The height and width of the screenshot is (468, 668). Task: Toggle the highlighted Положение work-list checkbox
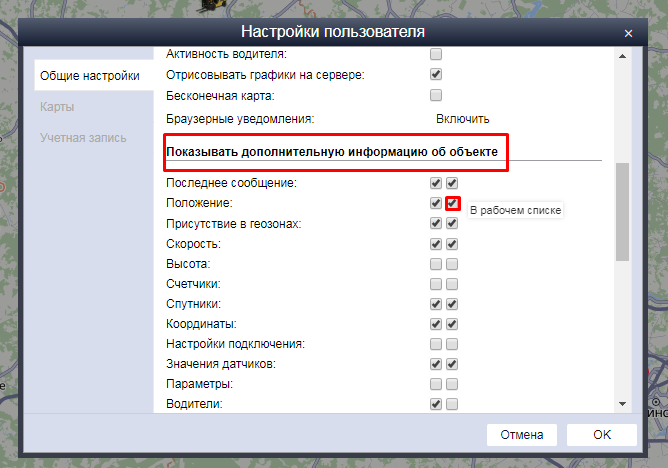[453, 203]
